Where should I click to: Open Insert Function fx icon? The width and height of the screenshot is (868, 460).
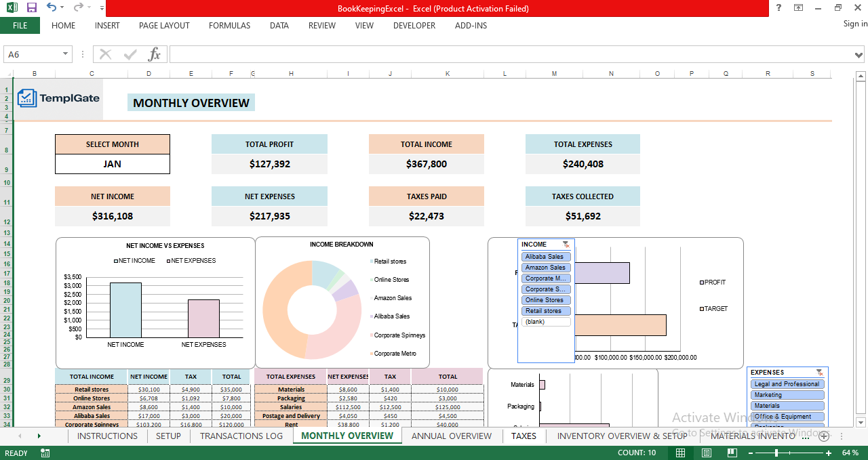155,54
